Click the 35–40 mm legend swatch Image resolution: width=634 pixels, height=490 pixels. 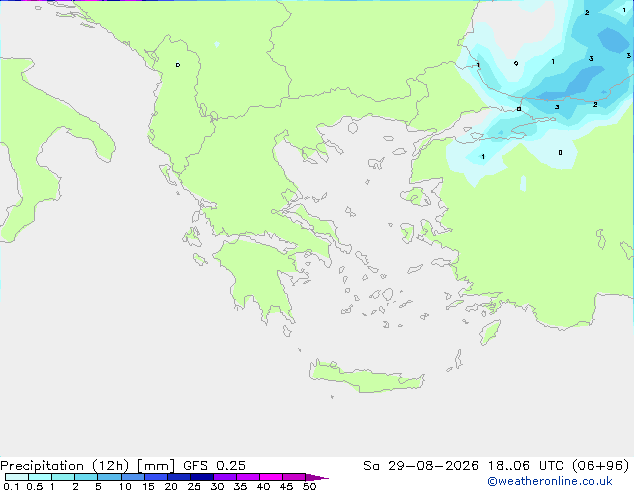click(x=248, y=477)
